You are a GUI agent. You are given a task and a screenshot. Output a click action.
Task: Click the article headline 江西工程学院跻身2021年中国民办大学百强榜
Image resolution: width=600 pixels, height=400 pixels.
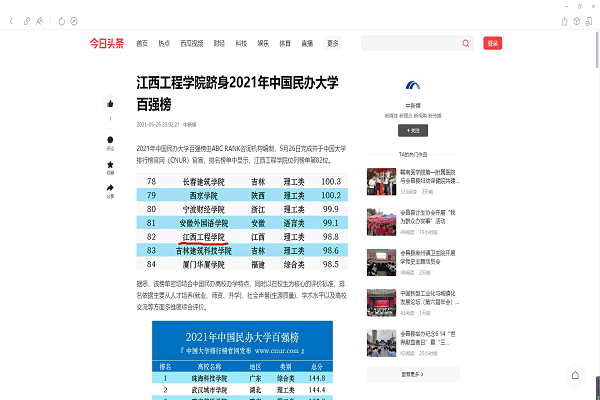237,94
